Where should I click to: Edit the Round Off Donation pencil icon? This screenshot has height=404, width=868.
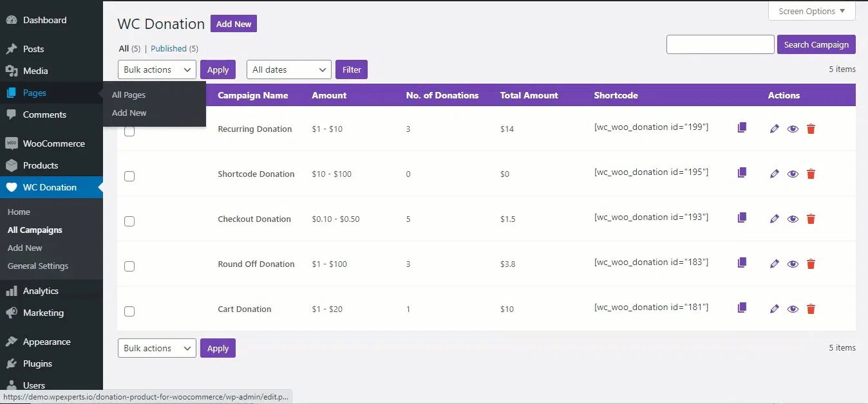coord(775,264)
